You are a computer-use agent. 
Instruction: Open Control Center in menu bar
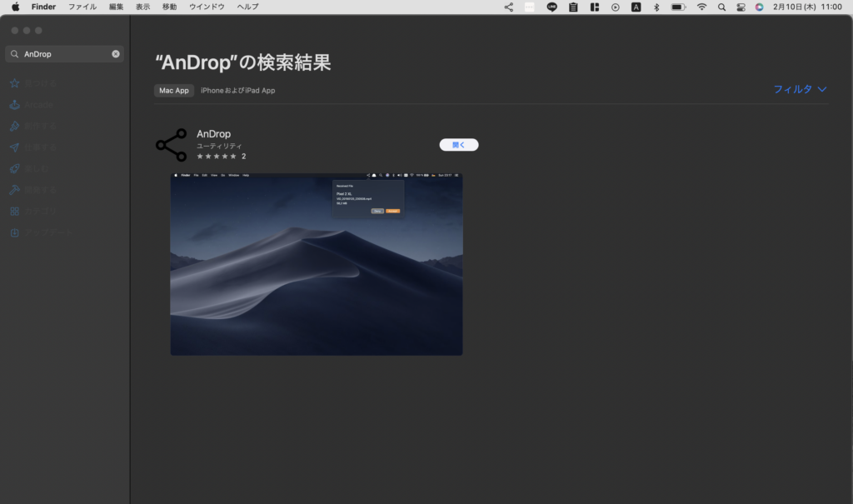coord(741,7)
